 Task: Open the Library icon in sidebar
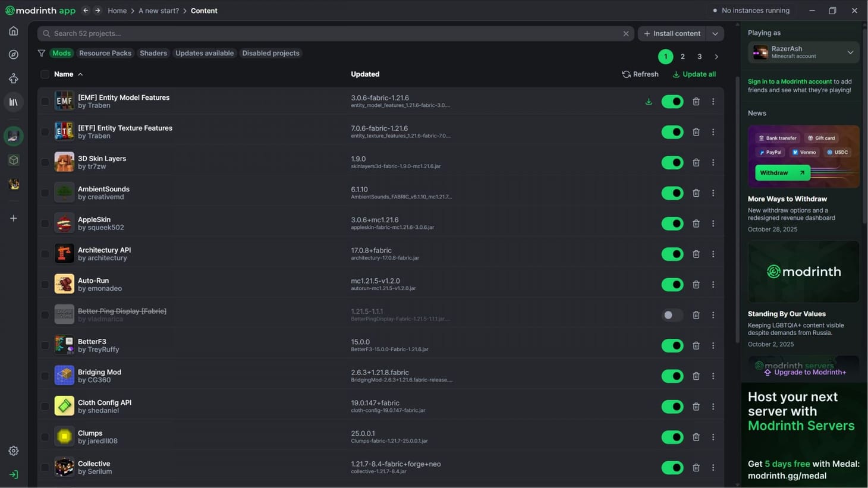14,102
